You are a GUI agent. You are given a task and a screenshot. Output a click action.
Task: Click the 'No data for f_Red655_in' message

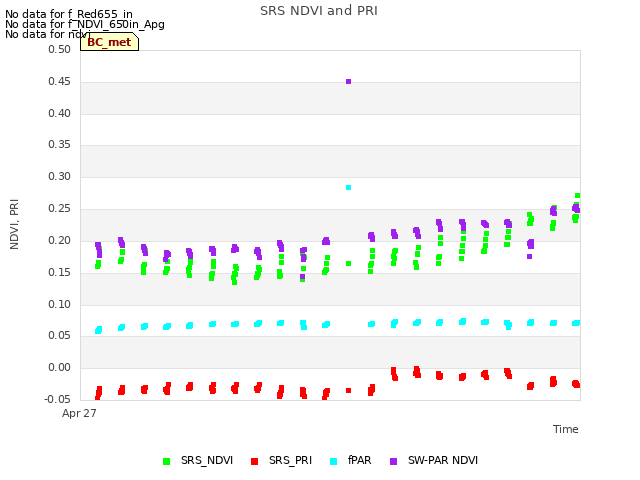(69, 14)
